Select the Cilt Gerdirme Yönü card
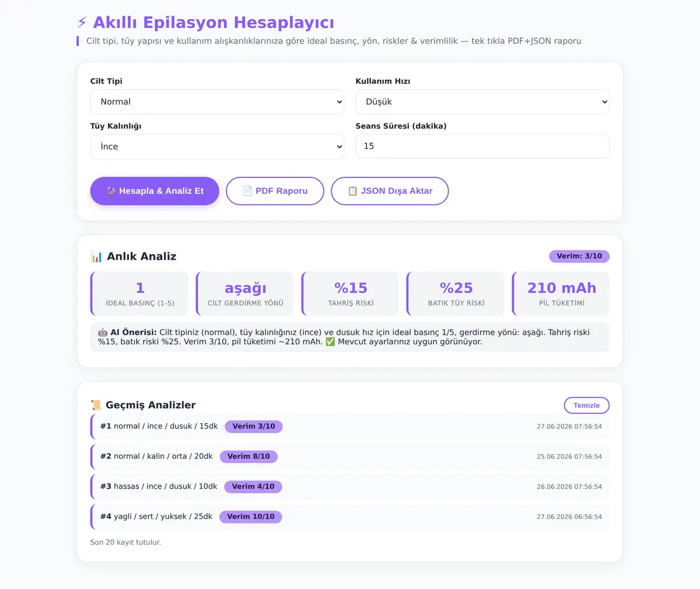Viewport: 700px width, 589px height. click(245, 294)
